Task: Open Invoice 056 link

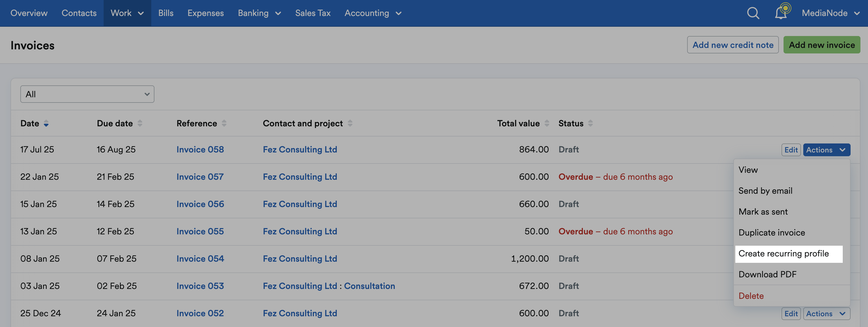Action: pos(200,204)
